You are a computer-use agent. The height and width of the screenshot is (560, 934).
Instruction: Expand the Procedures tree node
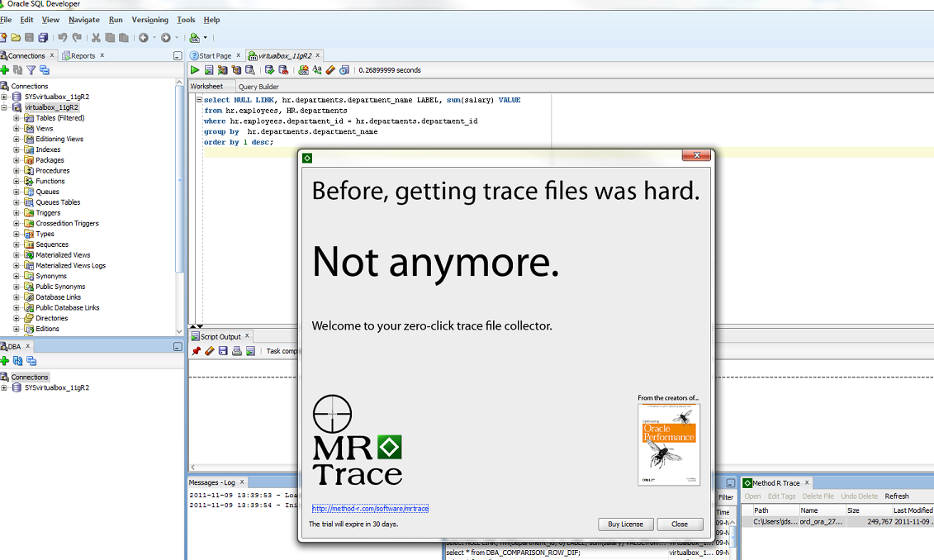17,171
